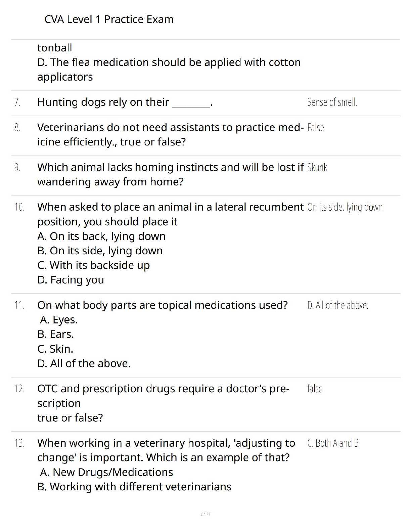Click option 'C. Skin.'
The image size is (411, 532).
click(x=55, y=349)
